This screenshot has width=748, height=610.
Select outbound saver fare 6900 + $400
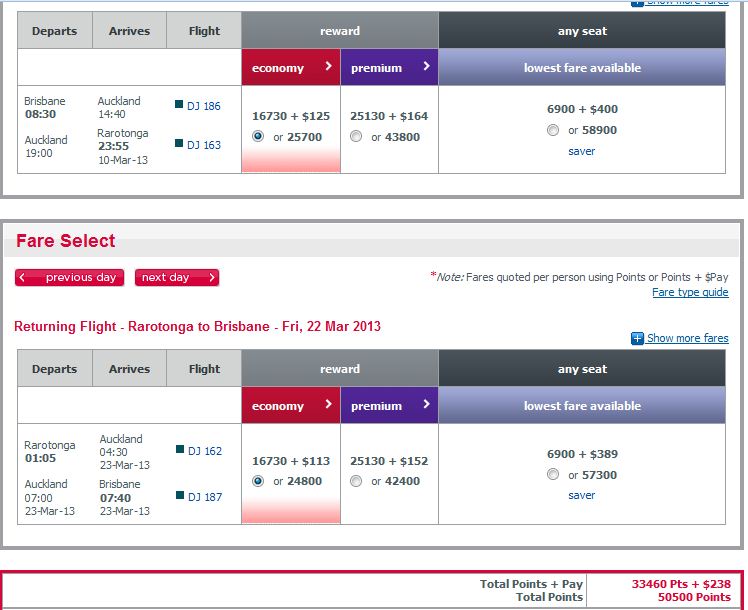(x=553, y=130)
